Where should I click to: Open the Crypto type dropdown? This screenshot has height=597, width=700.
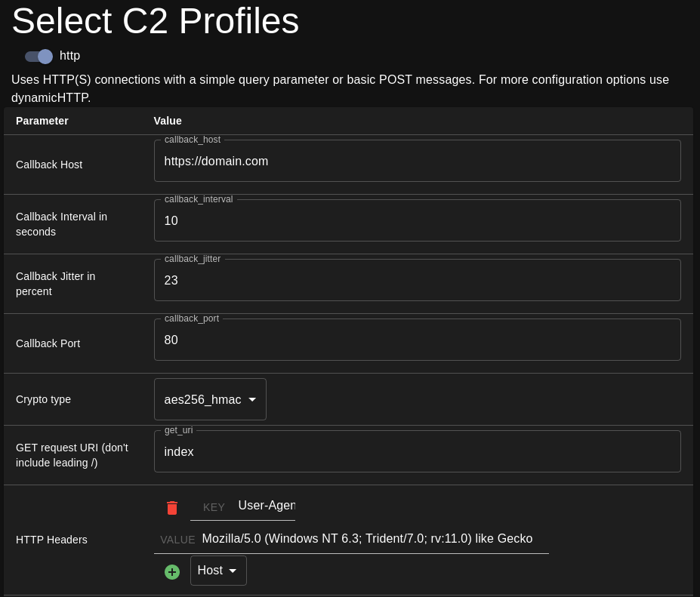210,399
